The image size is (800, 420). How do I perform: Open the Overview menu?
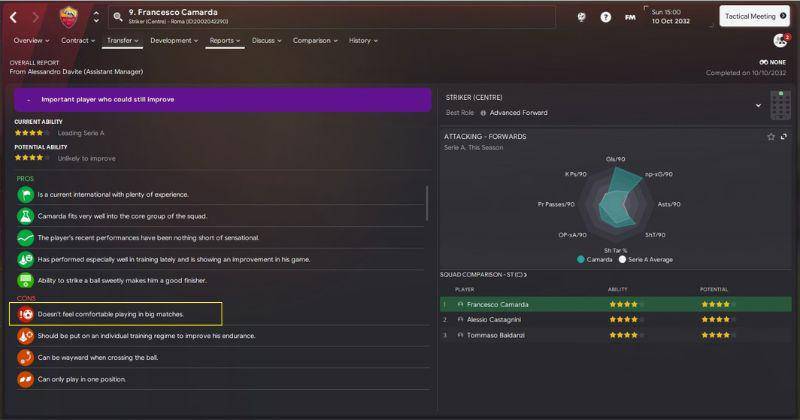click(x=31, y=40)
